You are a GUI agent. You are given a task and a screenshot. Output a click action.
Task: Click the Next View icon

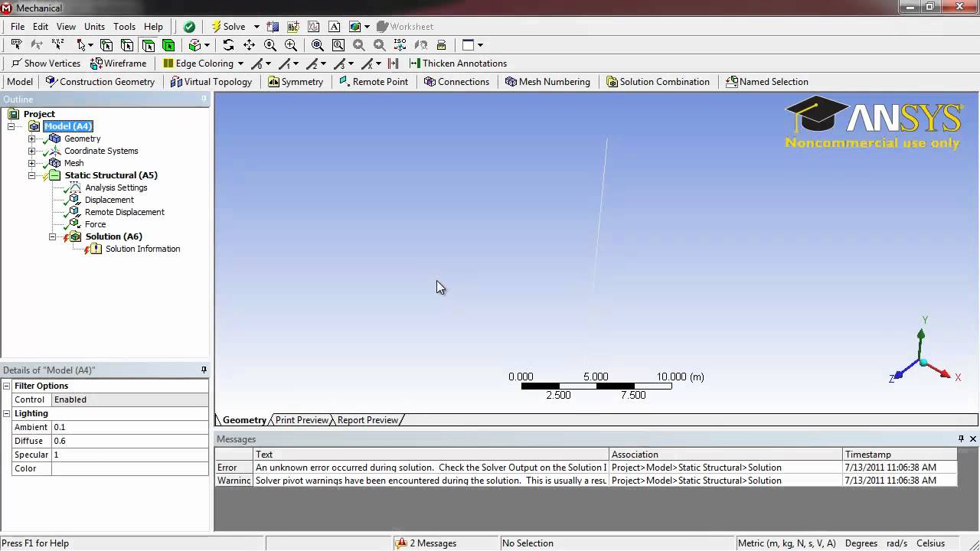coord(379,45)
